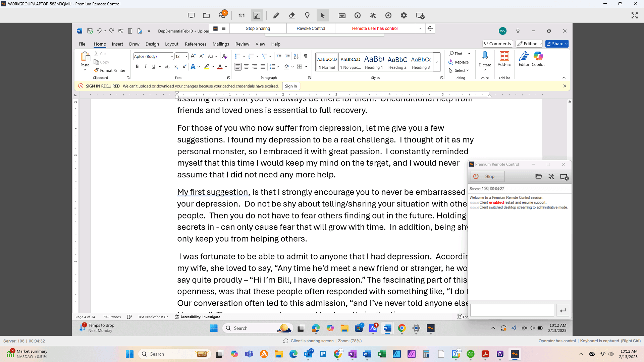Toggle Superscript formatting
Screen dimensions: 644x362
click(x=184, y=67)
